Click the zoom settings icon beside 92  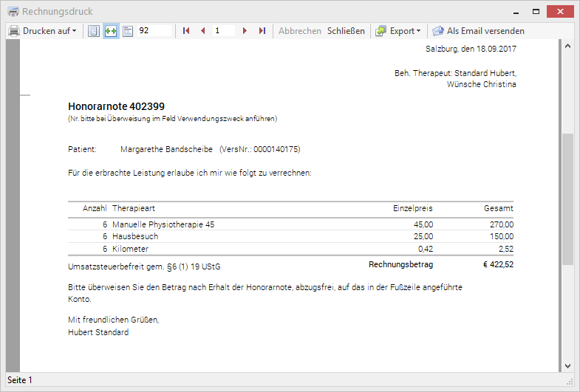[x=127, y=31]
